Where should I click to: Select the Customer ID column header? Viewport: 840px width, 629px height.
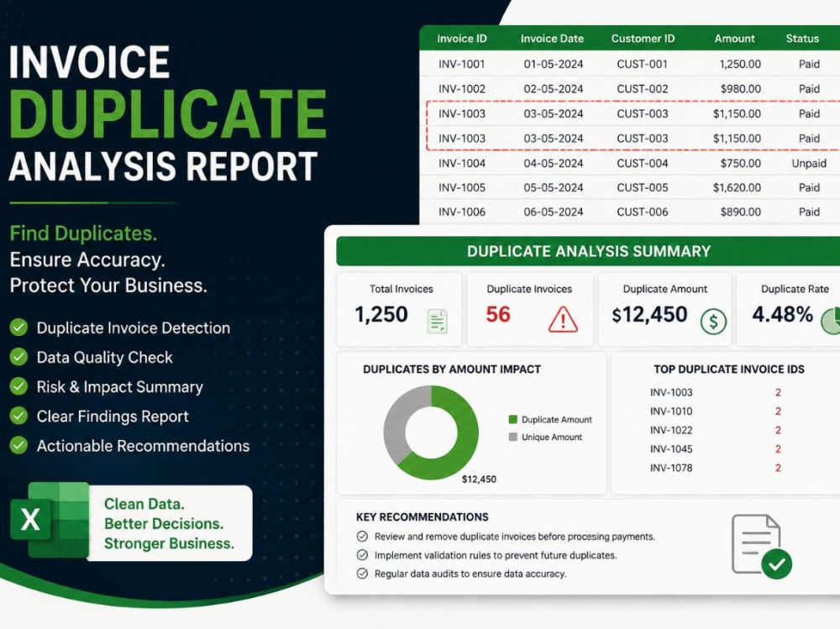point(643,39)
